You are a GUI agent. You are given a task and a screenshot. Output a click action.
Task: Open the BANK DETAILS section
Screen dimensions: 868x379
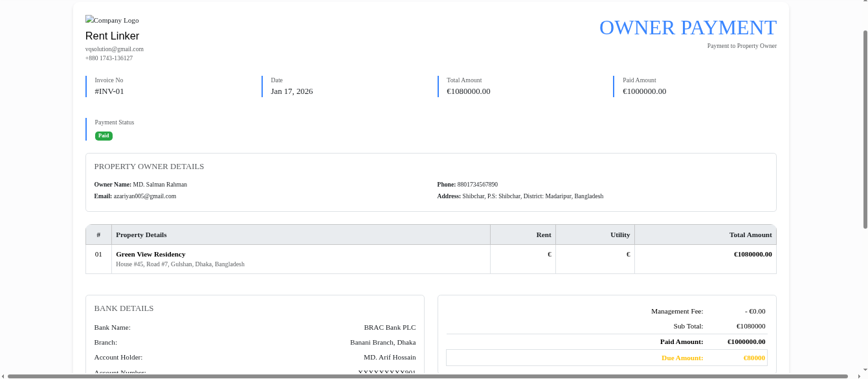tap(124, 308)
